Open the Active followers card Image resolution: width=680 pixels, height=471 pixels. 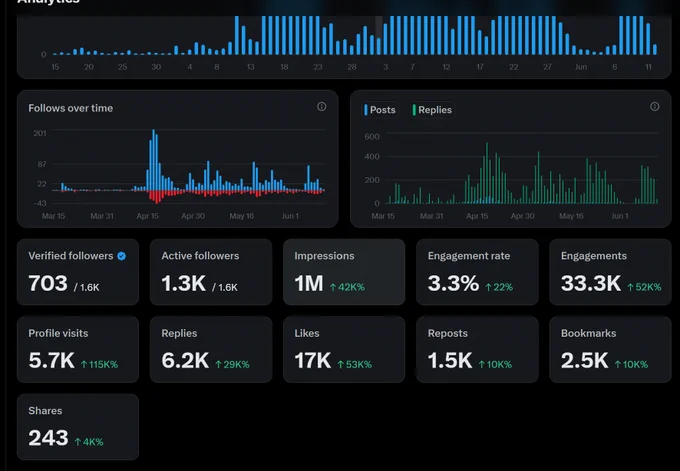[211, 272]
